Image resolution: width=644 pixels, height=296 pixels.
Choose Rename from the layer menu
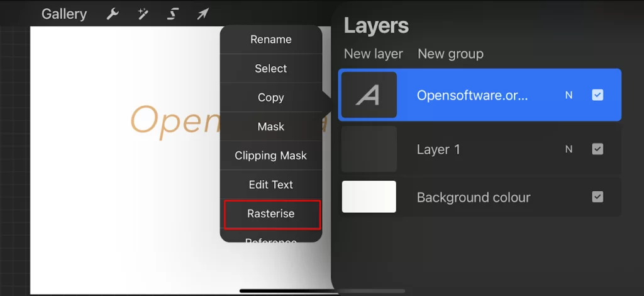[270, 40]
